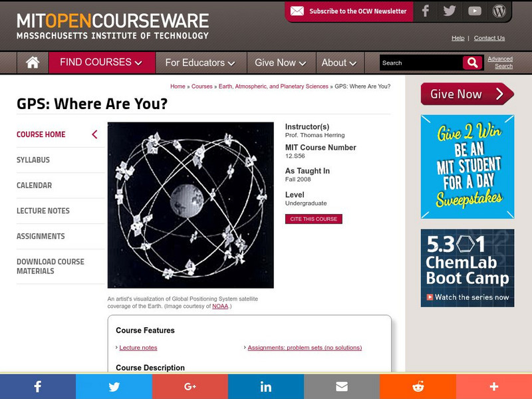This screenshot has width=532, height=399.
Task: Click the 'Fall 2008' term text
Action: point(298,180)
